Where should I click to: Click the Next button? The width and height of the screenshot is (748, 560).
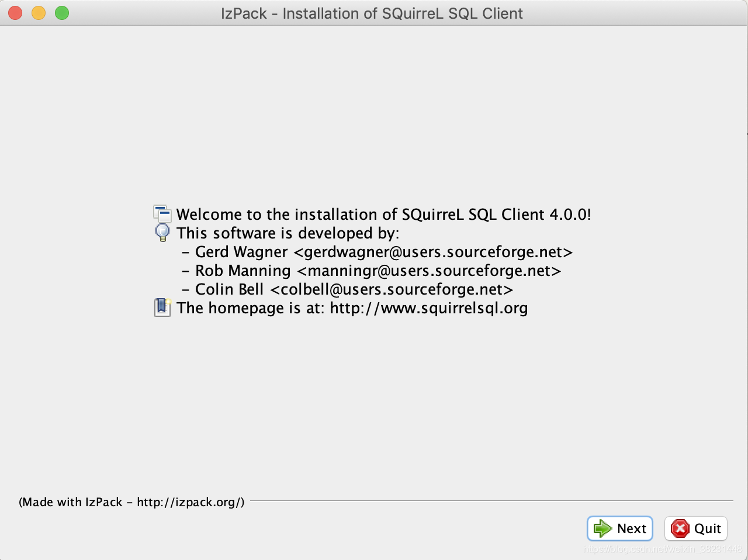[619, 528]
